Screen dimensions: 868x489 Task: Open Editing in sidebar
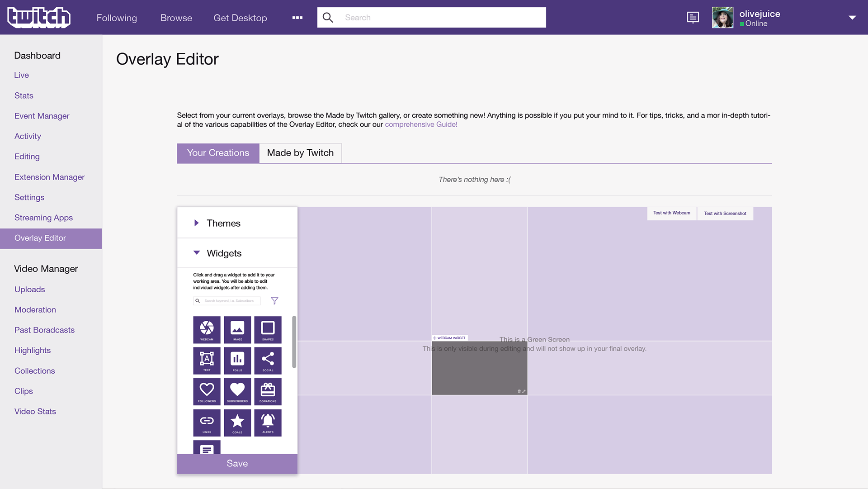coord(27,157)
